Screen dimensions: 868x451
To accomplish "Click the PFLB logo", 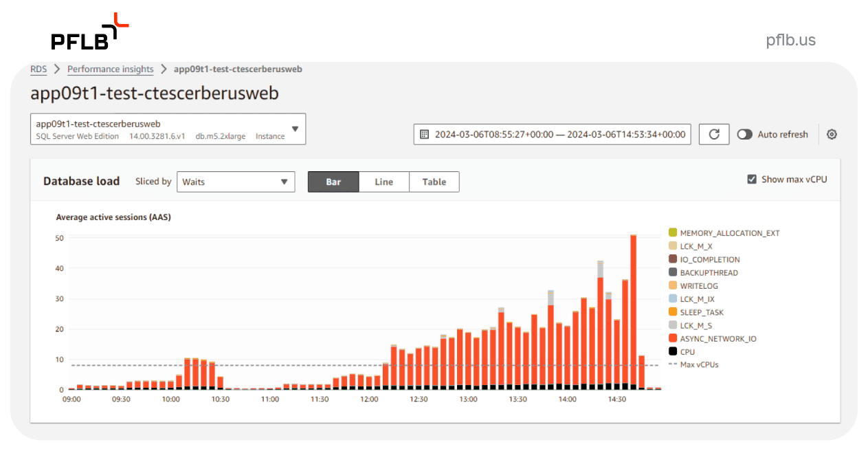I will (x=90, y=32).
